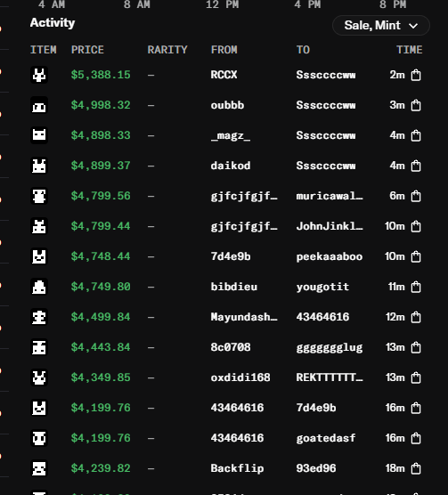
Task: Click the $4,239.82 price value
Action: click(101, 468)
